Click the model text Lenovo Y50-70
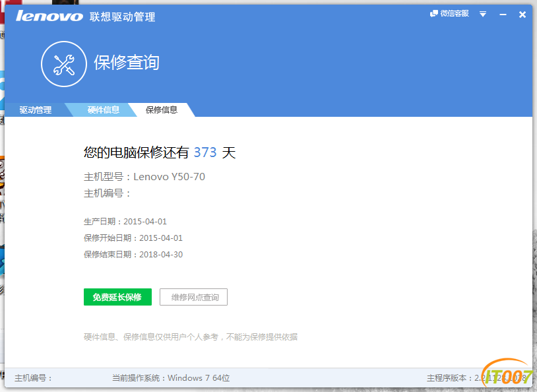 pos(169,177)
